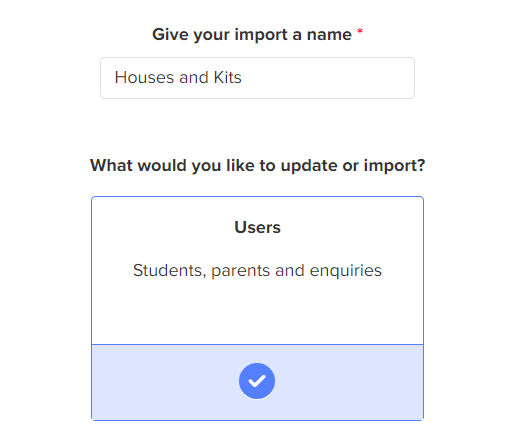Click the blank area of Users card
The height and width of the screenshot is (427, 527).
pyautogui.click(x=257, y=313)
